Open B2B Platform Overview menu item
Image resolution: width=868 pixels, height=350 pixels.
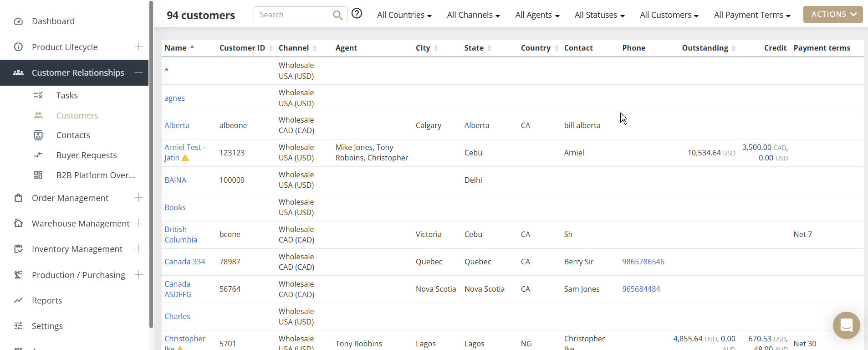point(96,175)
